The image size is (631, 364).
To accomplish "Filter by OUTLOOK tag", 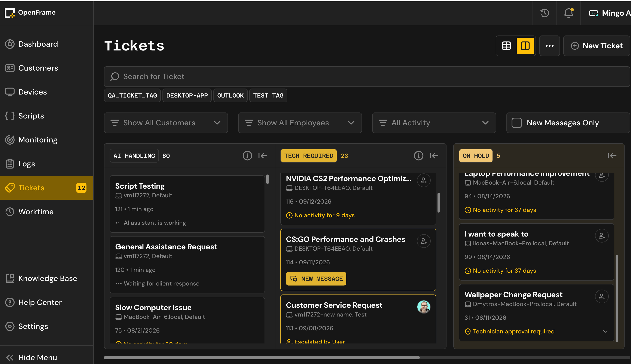I will pyautogui.click(x=230, y=96).
